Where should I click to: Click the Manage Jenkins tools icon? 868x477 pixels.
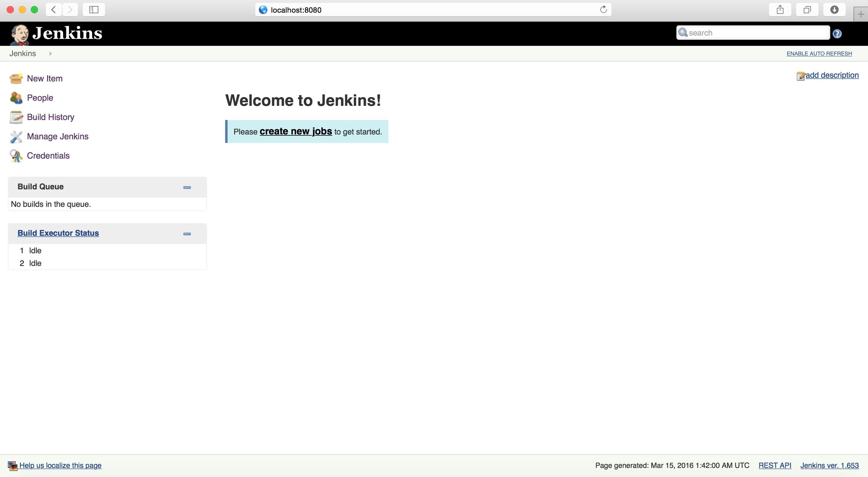click(x=16, y=137)
